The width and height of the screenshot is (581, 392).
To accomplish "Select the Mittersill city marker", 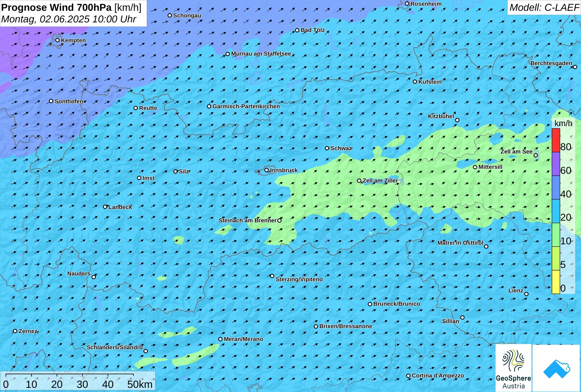I will click(x=475, y=167).
